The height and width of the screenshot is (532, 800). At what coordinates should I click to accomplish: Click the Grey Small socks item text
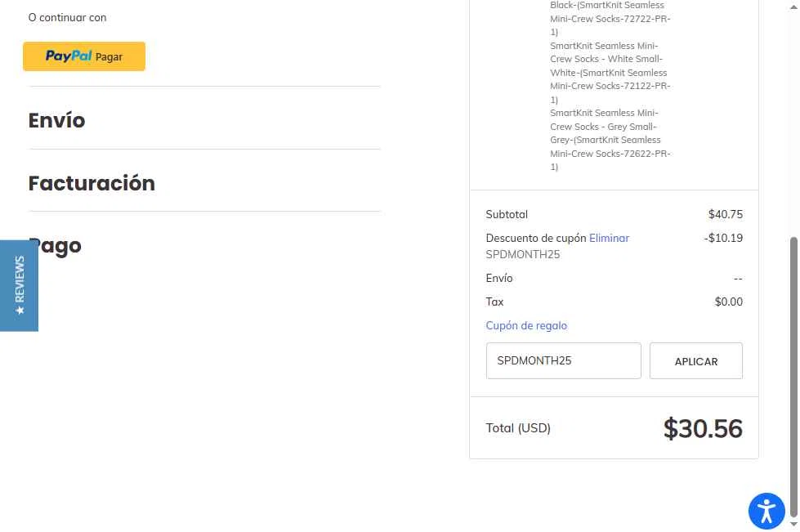610,140
